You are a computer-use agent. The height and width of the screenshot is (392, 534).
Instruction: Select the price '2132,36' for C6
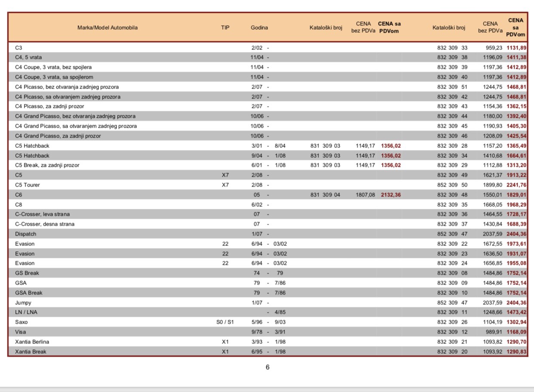pos(391,195)
